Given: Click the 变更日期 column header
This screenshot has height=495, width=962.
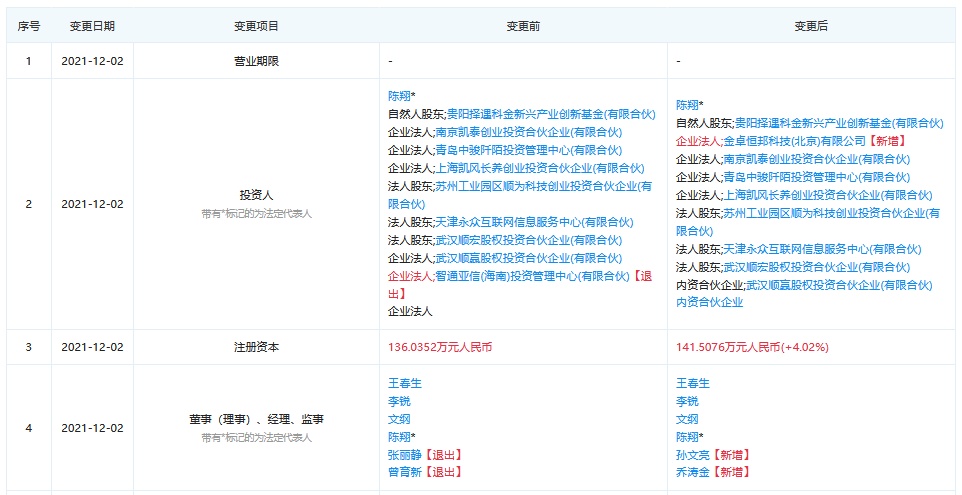Looking at the screenshot, I should tap(92, 26).
